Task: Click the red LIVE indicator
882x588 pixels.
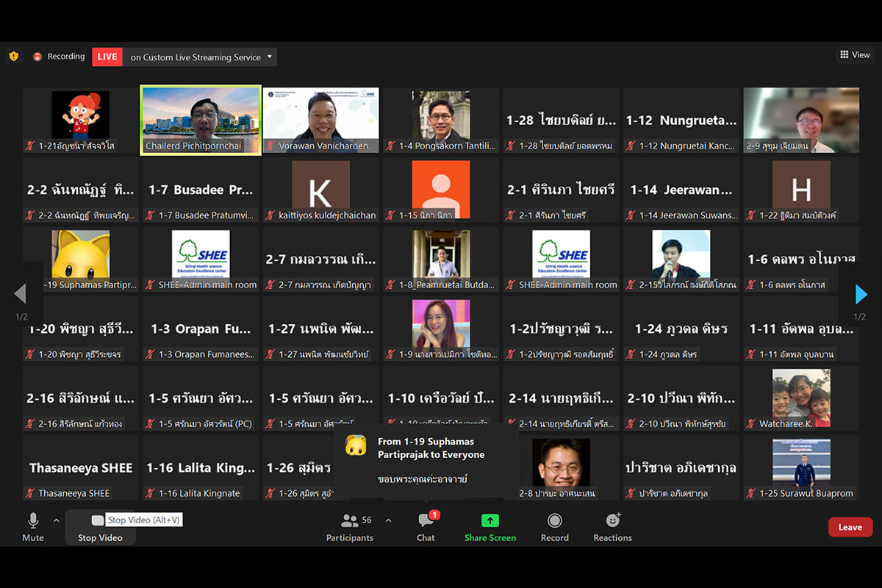Action: point(107,57)
